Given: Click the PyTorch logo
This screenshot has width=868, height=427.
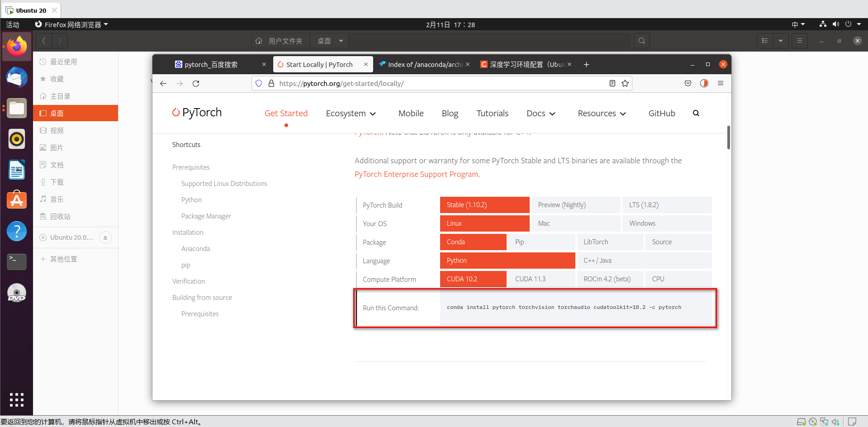Looking at the screenshot, I should 197,113.
